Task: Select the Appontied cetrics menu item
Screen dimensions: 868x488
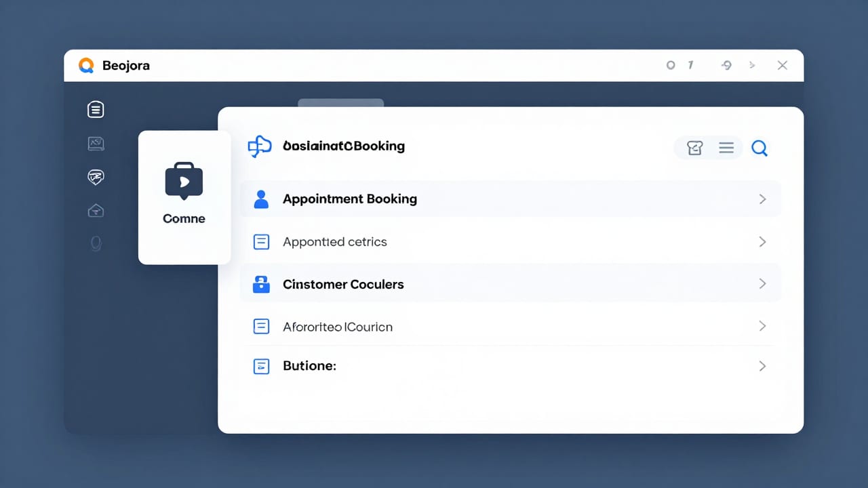Action: 511,242
